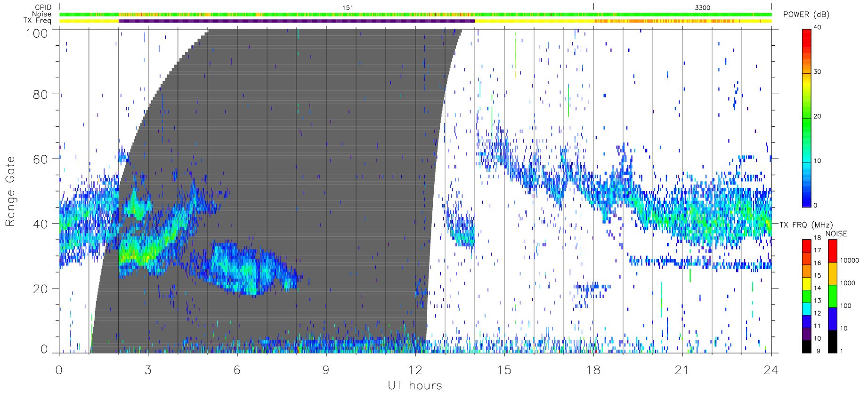
Task: Click the 'TX Freq' row label
Action: [x=37, y=21]
